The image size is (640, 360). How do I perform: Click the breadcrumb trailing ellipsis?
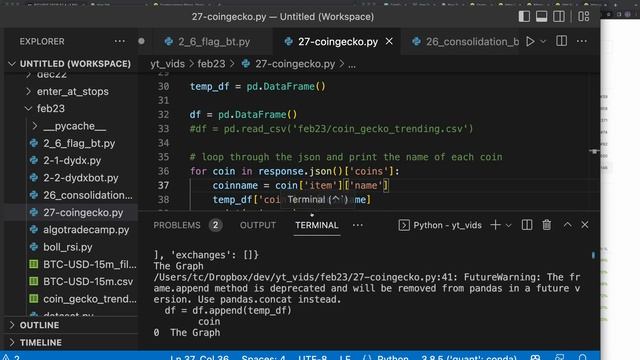click(352, 64)
